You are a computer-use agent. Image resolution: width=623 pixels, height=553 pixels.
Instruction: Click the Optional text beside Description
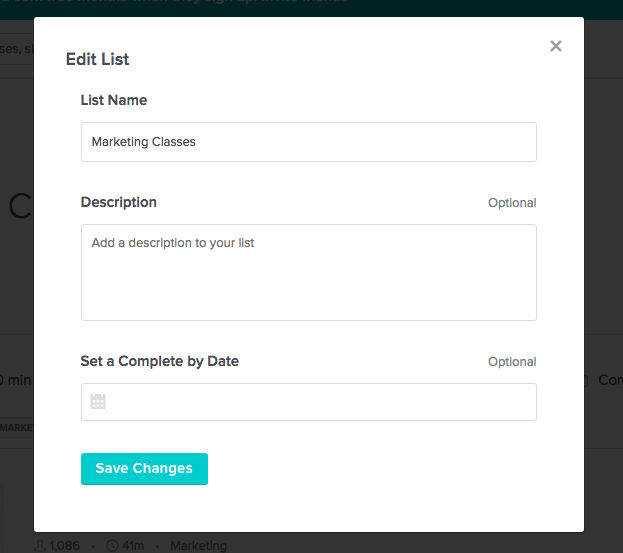coord(512,203)
